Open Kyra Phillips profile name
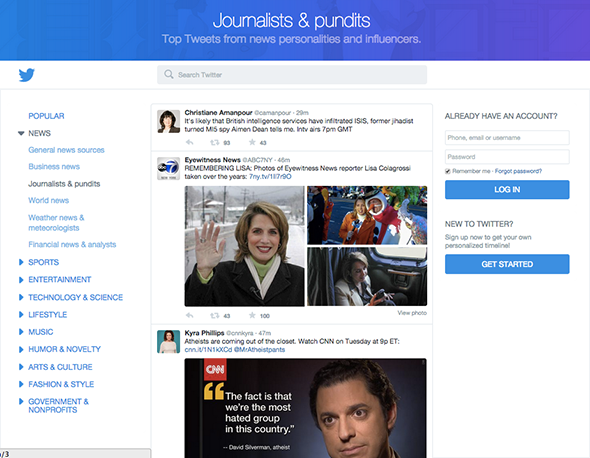Image resolution: width=590 pixels, height=458 pixels. click(204, 333)
